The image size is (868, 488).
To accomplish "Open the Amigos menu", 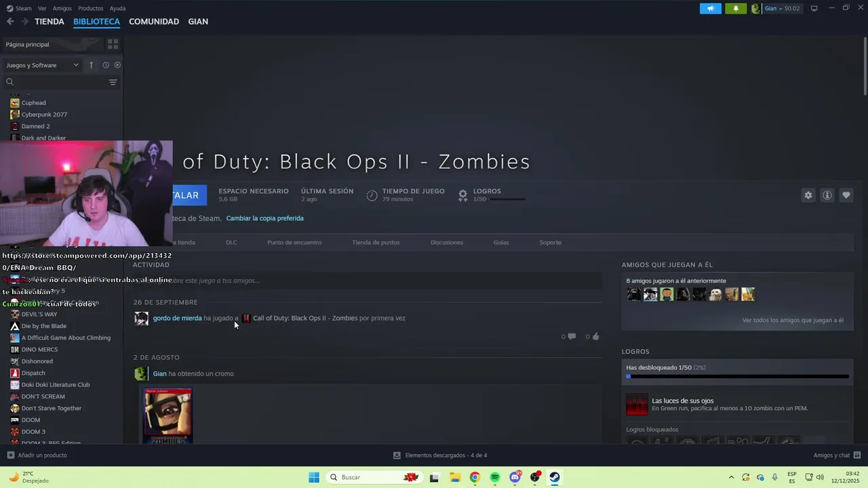I will click(x=62, y=8).
